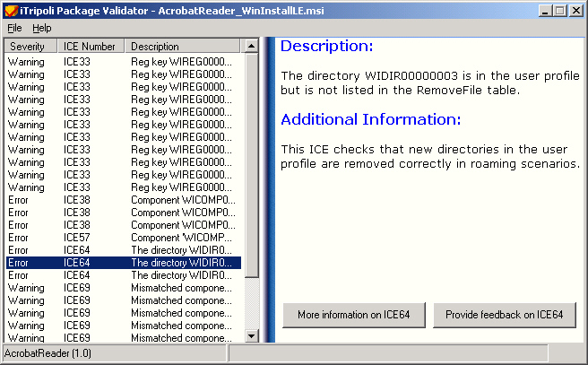The image size is (588, 365).
Task: Select the ICE38 row directly above ICE57
Action: click(x=123, y=225)
